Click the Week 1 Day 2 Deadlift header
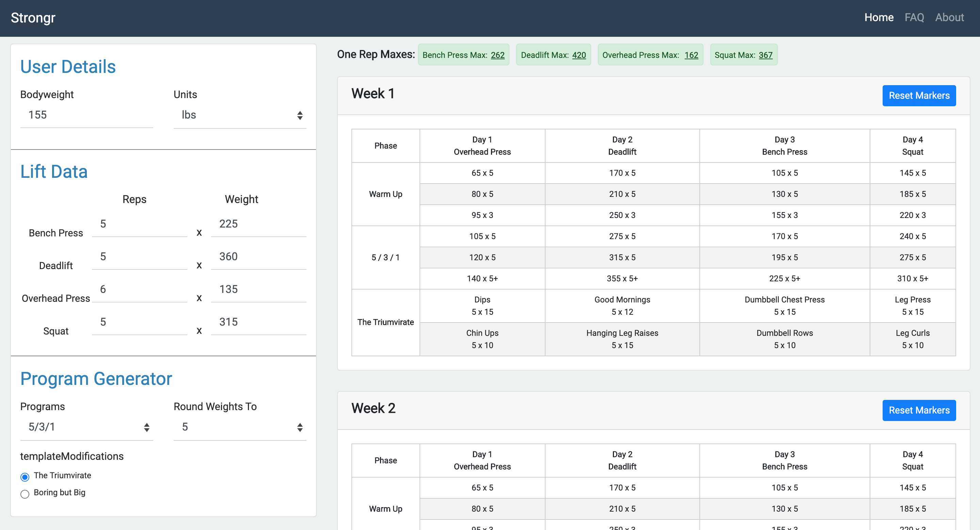The width and height of the screenshot is (980, 530). coord(622,146)
